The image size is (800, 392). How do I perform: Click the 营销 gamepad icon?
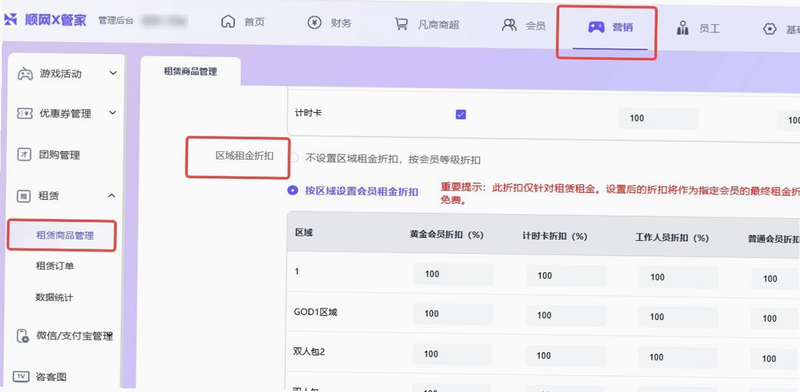596,27
